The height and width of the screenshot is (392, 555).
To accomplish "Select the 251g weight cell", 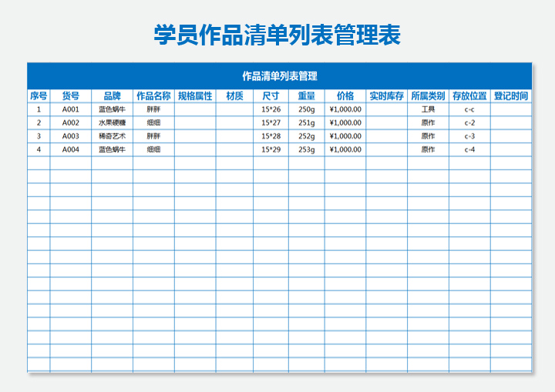I will [x=307, y=122].
